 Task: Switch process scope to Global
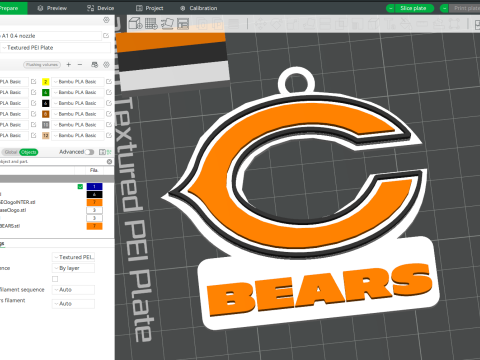click(11, 152)
